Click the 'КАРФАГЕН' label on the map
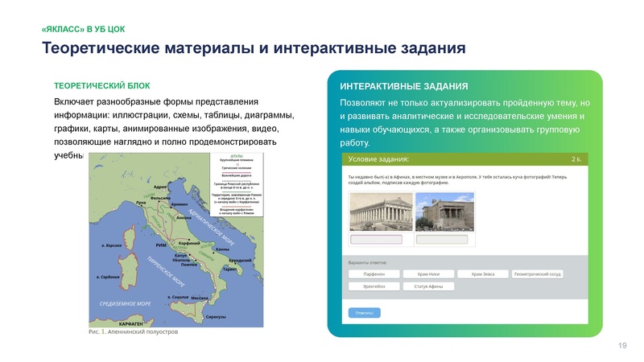 click(130, 324)
